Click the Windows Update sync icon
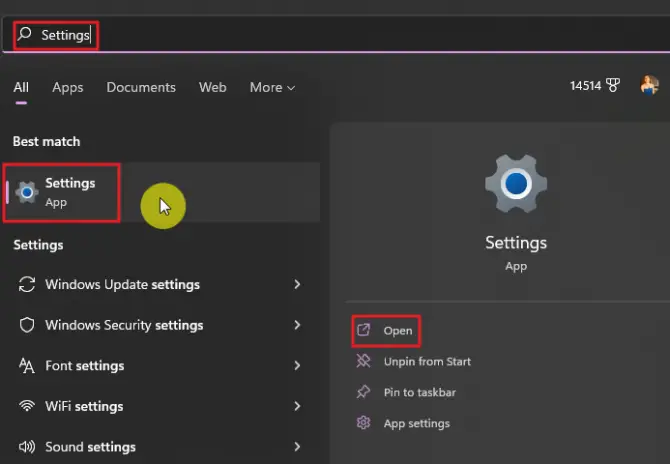This screenshot has height=464, width=670. pos(27,285)
